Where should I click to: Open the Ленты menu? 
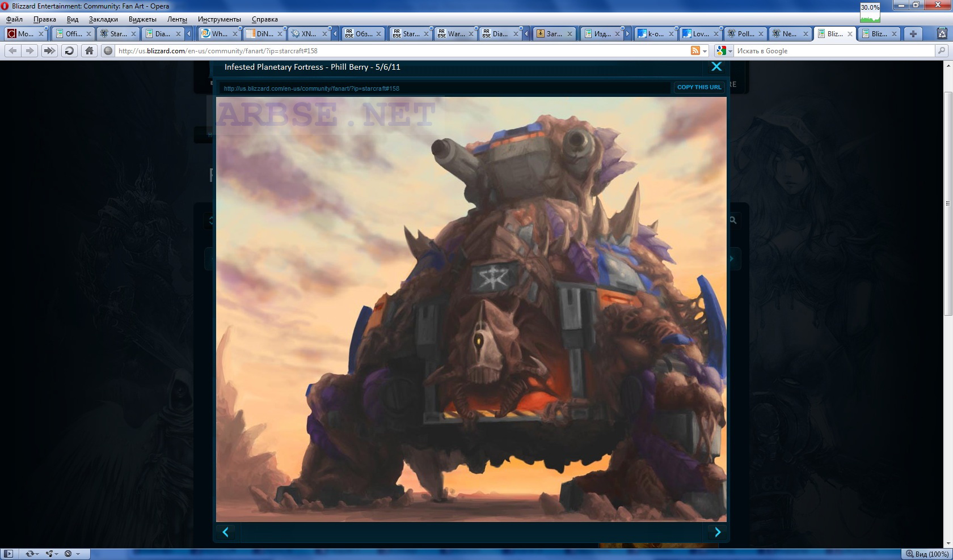(177, 19)
